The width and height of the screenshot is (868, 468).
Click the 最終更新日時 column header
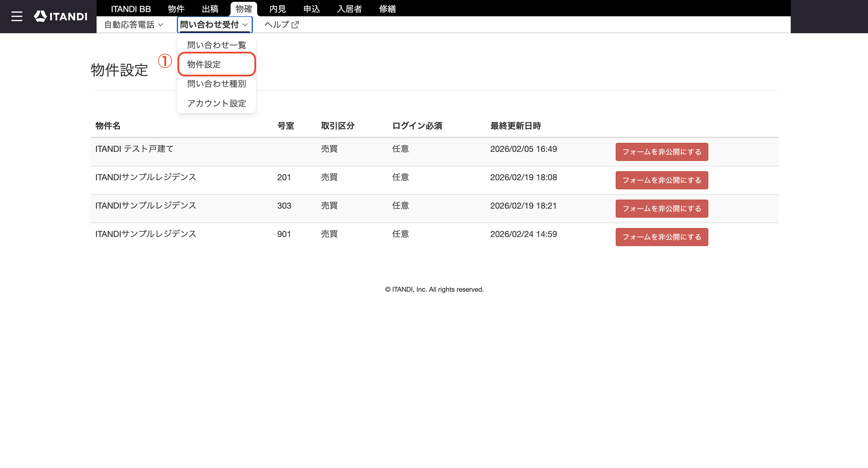[515, 126]
